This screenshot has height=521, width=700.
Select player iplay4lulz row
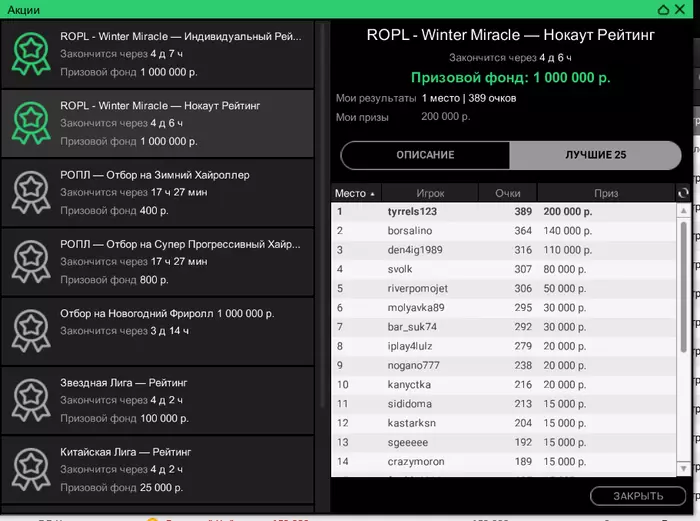[504, 346]
